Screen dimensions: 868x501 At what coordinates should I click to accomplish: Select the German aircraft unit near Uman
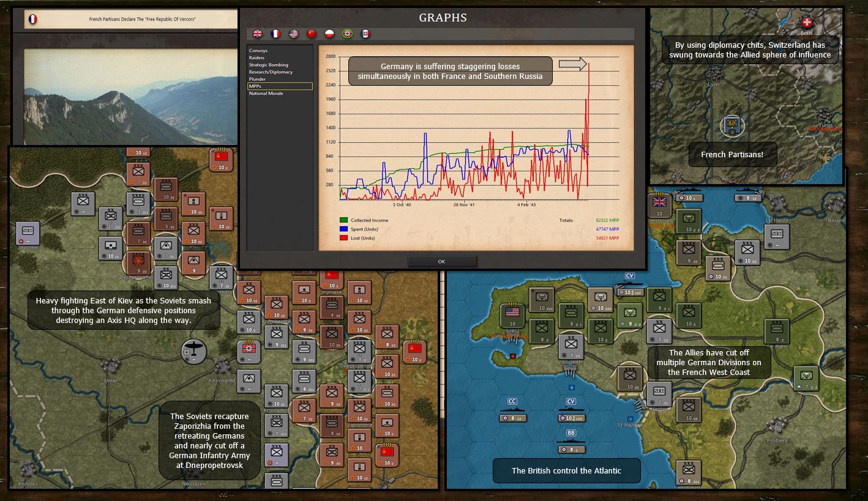tap(194, 351)
